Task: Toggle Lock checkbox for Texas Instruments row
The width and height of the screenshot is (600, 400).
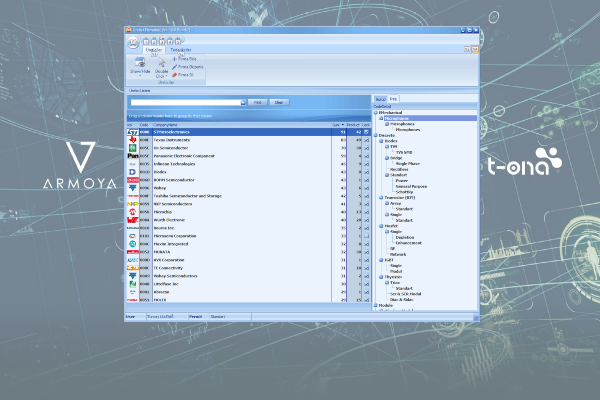Action: pyautogui.click(x=366, y=140)
